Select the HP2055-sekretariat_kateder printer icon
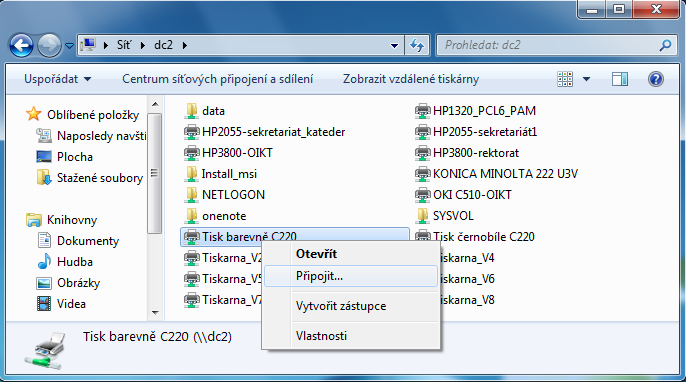 (192, 132)
